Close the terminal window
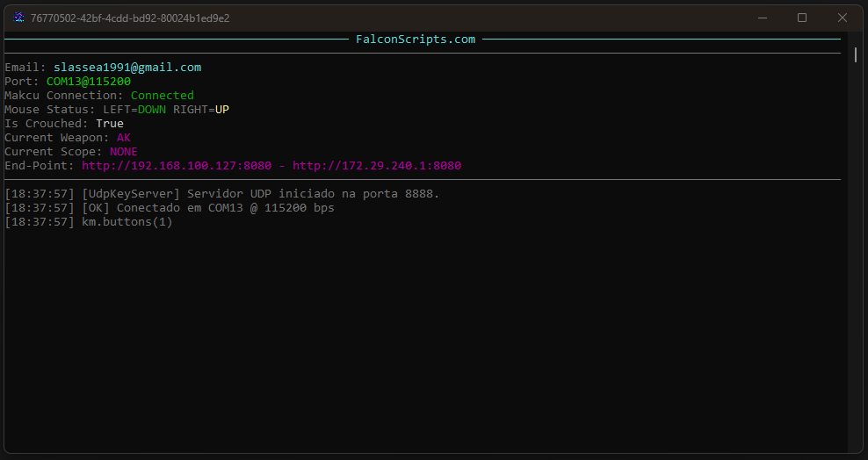This screenshot has height=460, width=868. point(842,18)
